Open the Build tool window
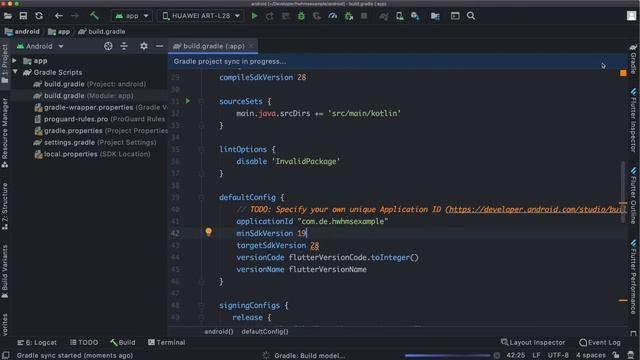Image resolution: width=640 pixels, height=360 pixels. (x=122, y=342)
